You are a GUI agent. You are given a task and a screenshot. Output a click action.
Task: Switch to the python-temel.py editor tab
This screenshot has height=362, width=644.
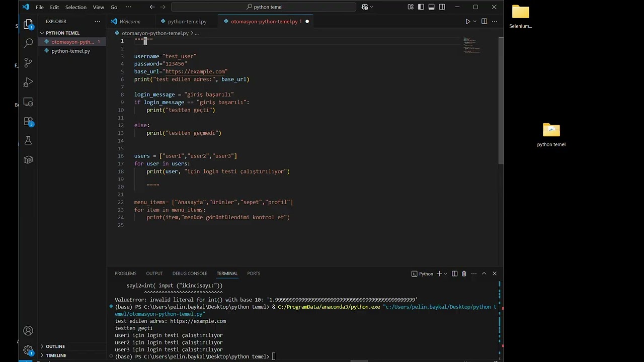(x=187, y=22)
